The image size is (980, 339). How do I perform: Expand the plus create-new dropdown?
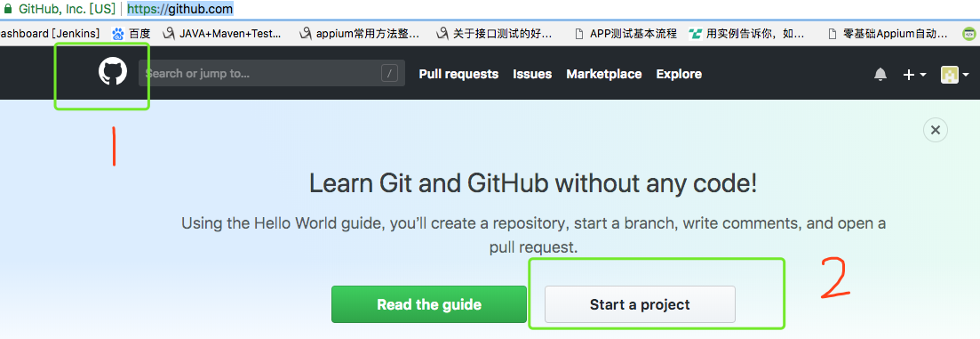[x=914, y=75]
